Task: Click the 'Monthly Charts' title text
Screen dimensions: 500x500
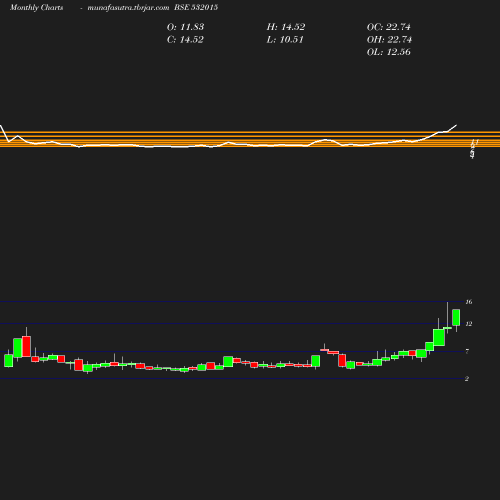Action: pyautogui.click(x=36, y=8)
